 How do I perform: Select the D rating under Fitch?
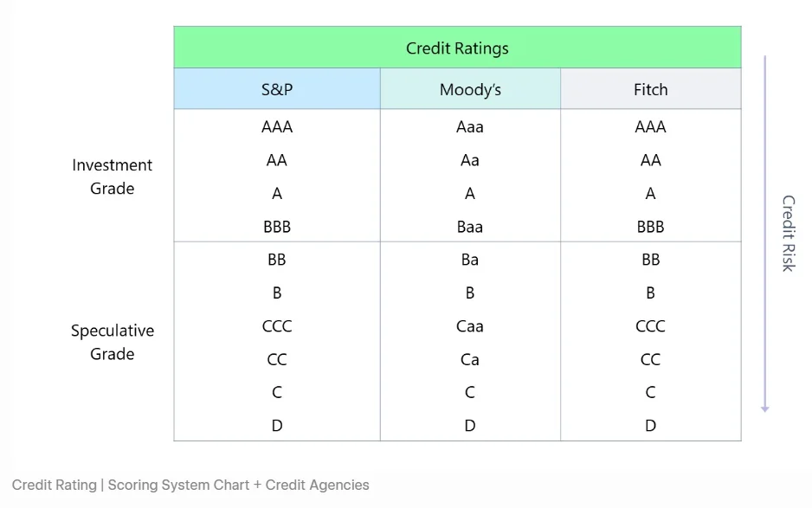[650, 426]
